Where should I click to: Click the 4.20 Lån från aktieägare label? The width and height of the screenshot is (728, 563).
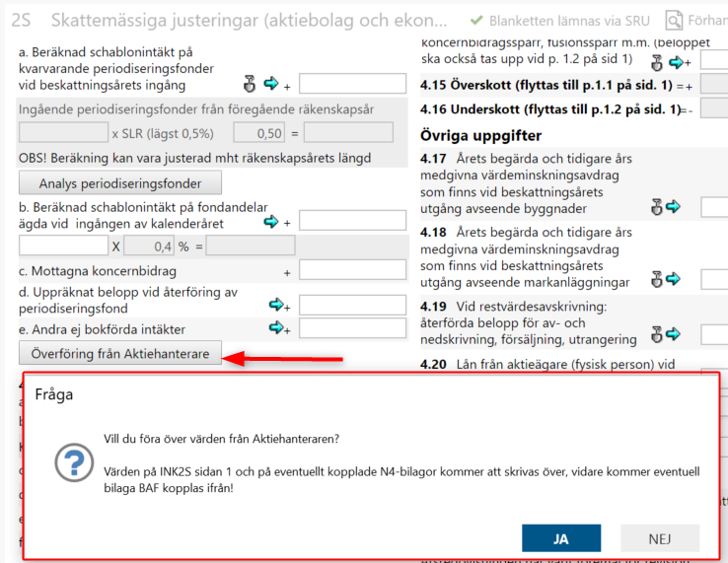tap(547, 365)
